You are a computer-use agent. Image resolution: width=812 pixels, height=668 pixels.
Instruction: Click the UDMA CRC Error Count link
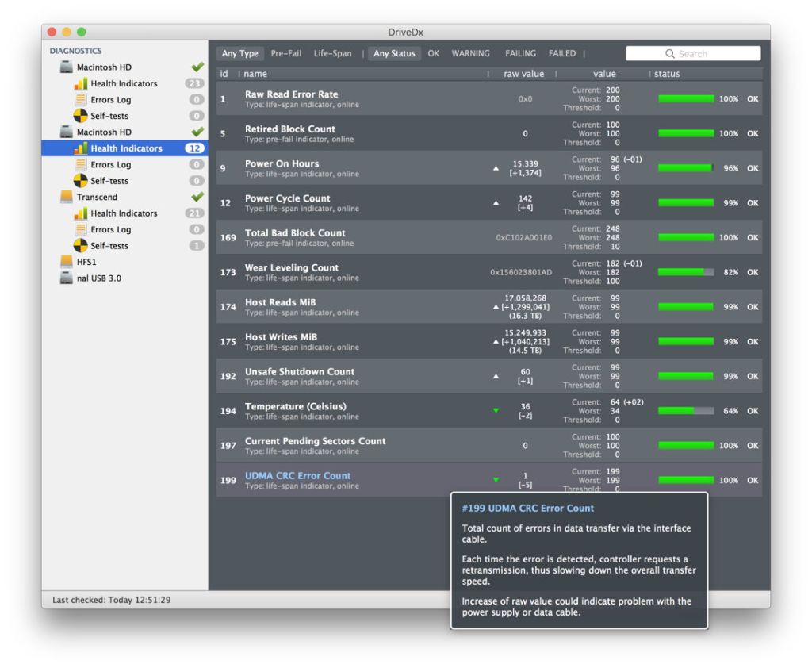pyautogui.click(x=297, y=476)
